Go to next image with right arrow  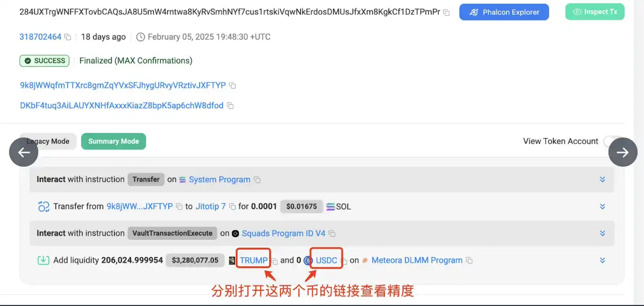click(623, 152)
